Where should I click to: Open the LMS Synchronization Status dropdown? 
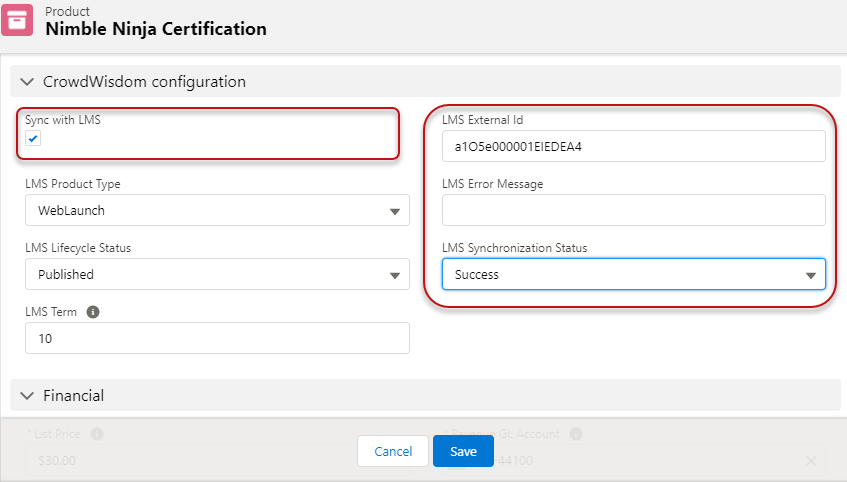633,274
